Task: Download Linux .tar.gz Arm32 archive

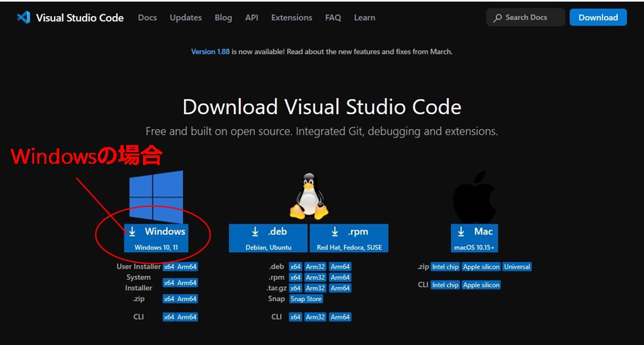Action: click(x=316, y=288)
